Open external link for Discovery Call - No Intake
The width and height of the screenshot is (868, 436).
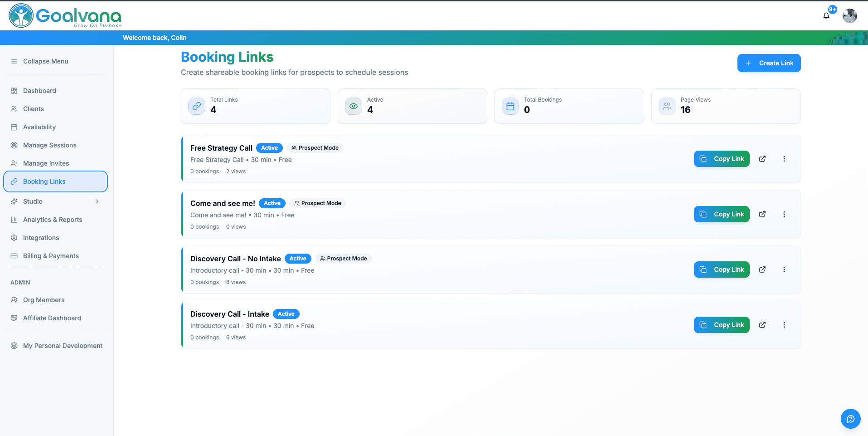click(762, 269)
